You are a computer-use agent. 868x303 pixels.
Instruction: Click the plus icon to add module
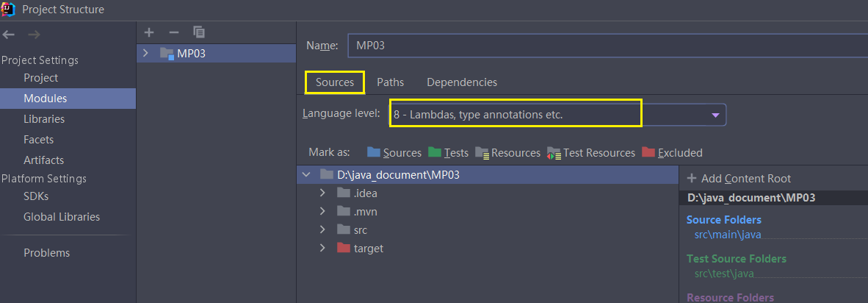tap(149, 32)
